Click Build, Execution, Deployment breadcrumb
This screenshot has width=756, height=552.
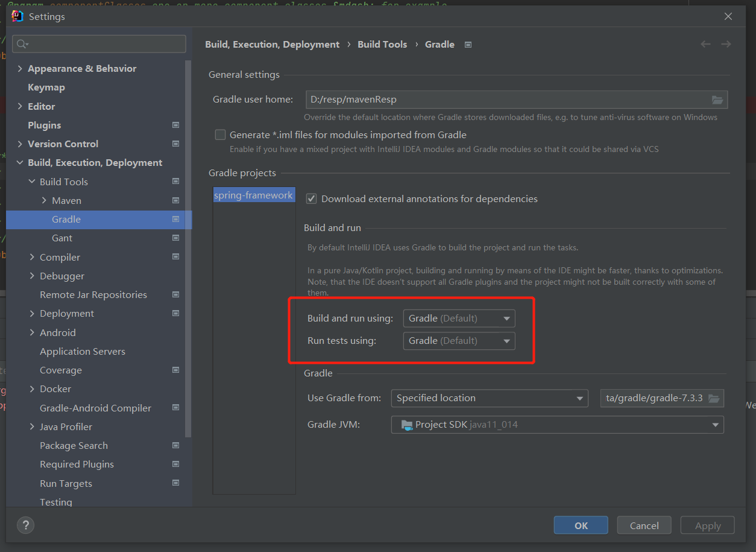tap(272, 44)
